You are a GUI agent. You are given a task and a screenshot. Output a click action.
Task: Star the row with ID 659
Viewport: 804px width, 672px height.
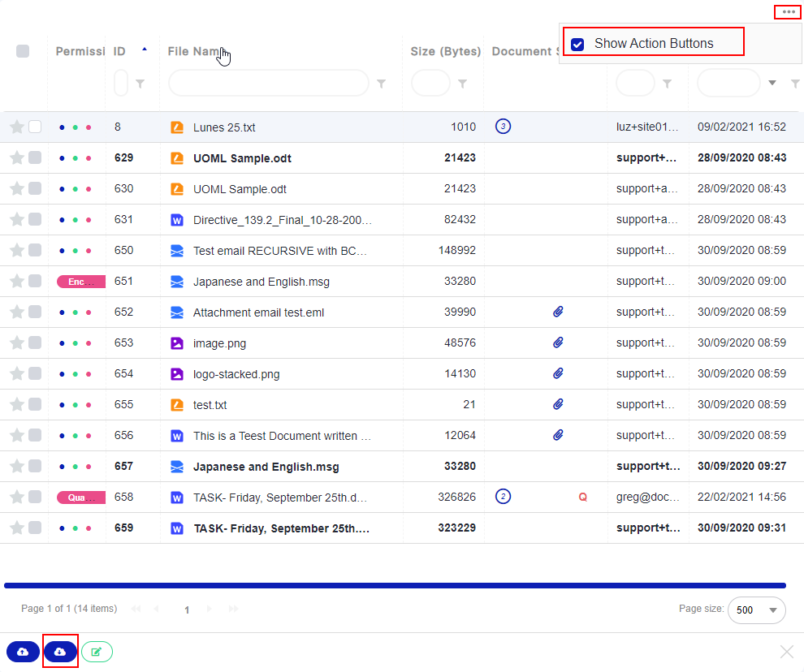[x=17, y=528]
